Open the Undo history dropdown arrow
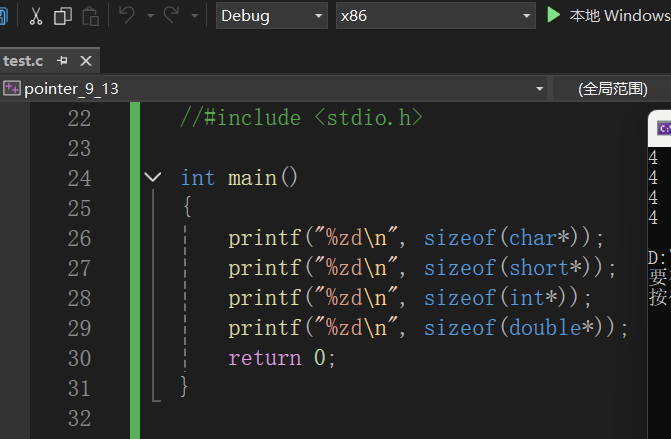The height and width of the screenshot is (439, 671). pos(151,16)
